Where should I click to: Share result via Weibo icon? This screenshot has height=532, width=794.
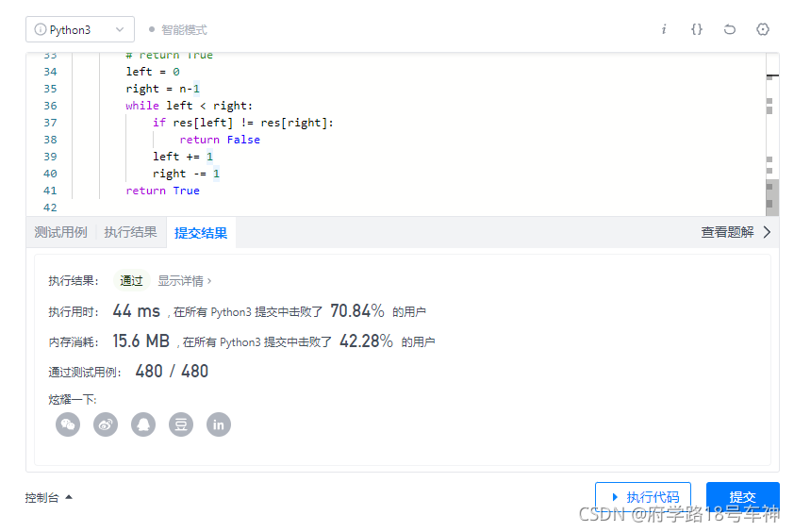[x=106, y=424]
